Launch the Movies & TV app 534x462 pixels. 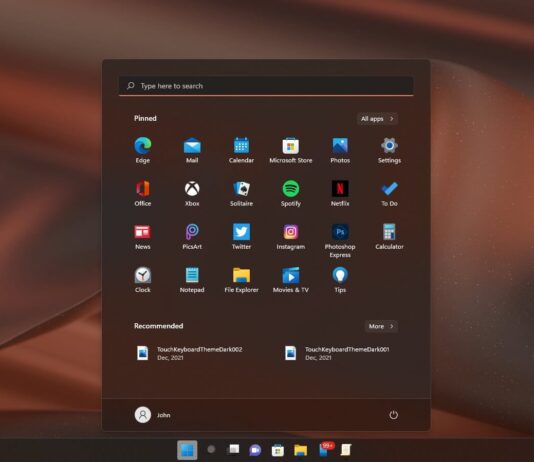(290, 280)
